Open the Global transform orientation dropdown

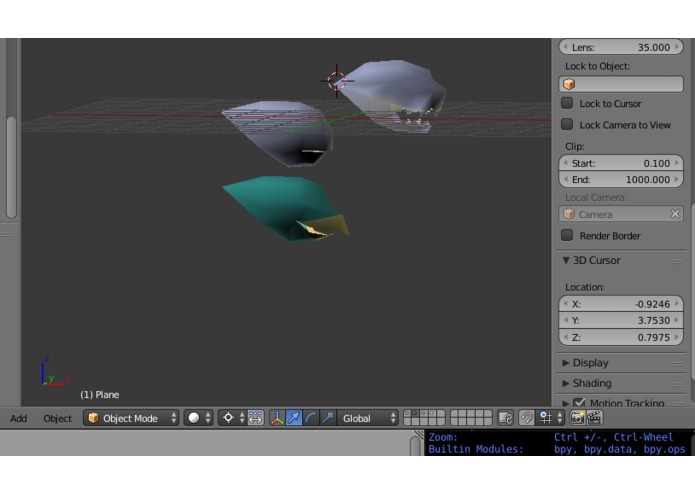point(368,418)
